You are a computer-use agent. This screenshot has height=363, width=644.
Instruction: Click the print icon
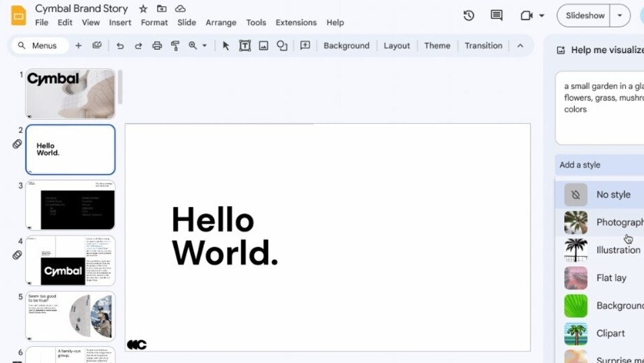click(x=157, y=46)
